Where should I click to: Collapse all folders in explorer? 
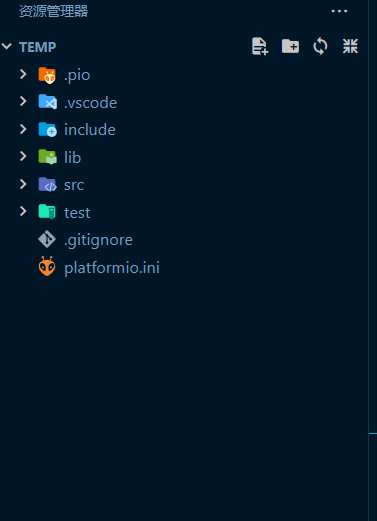pyautogui.click(x=350, y=46)
